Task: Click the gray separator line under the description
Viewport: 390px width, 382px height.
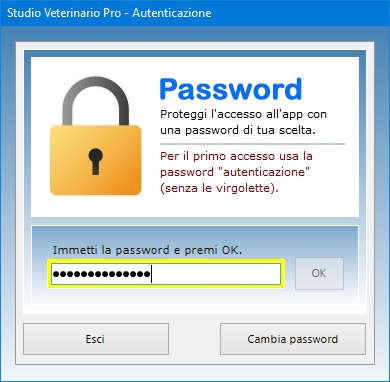Action: point(253,144)
